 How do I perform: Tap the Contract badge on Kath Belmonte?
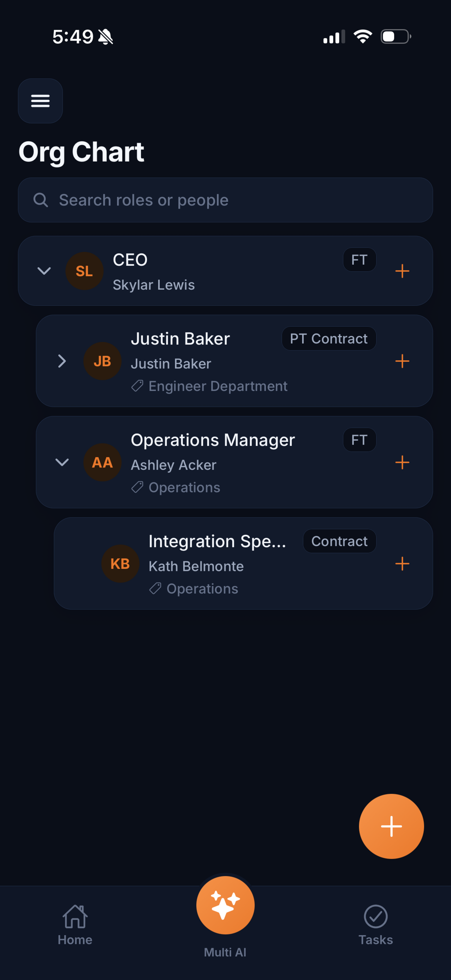340,541
